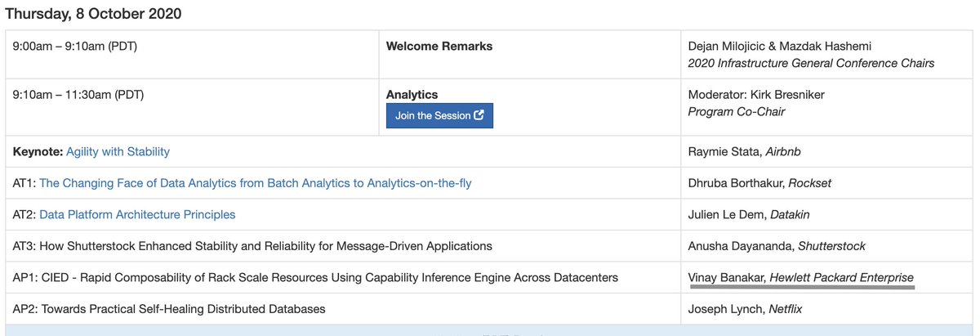Select Dhruba Borthakur, Rockset speaker cell
Image resolution: width=980 pixels, height=336 pixels.
click(x=826, y=183)
